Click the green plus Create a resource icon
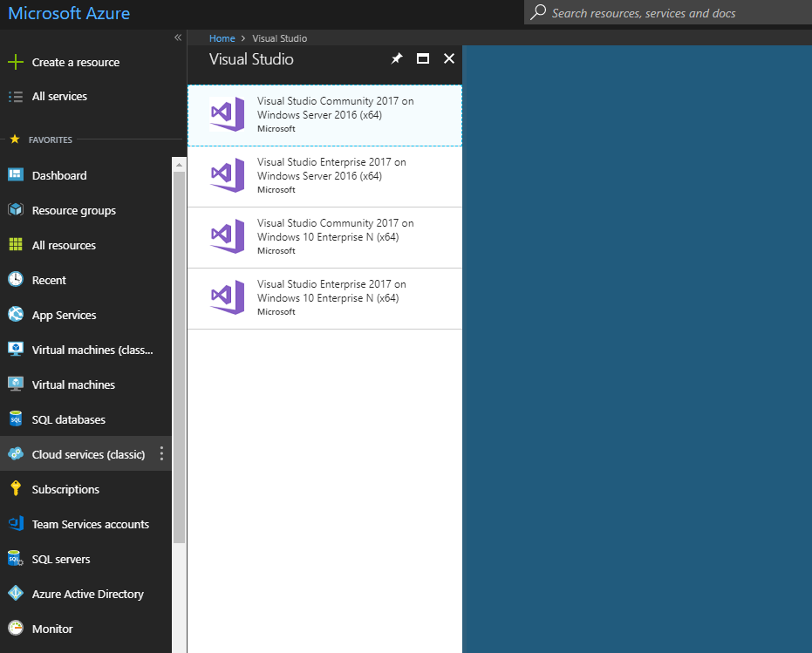This screenshot has height=653, width=812. [16, 62]
